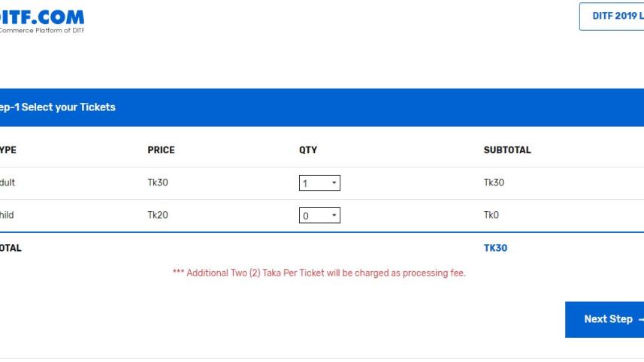Click the QTY column header

(308, 150)
